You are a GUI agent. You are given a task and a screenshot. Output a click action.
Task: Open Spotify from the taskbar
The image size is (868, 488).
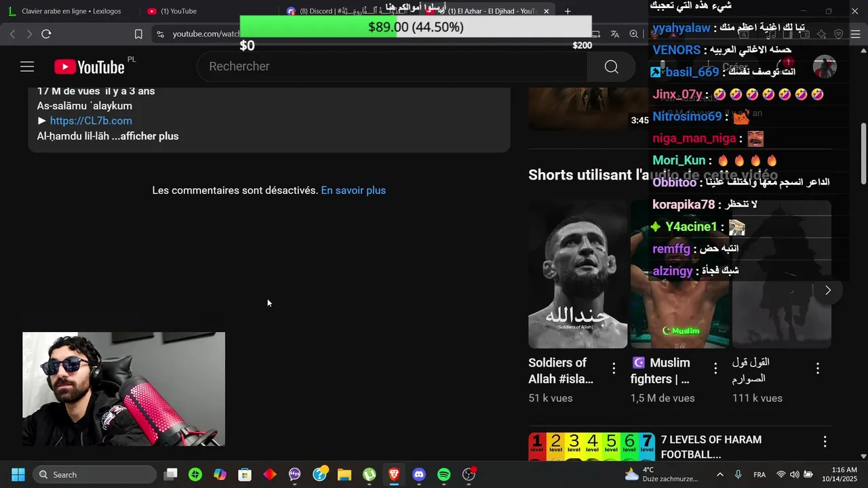click(x=444, y=474)
